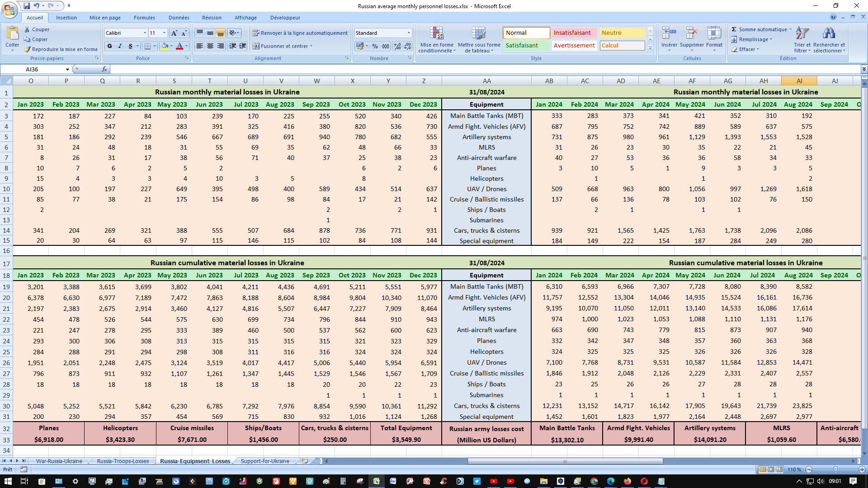
Task: Apply the Neutre cell style
Action: click(x=622, y=33)
